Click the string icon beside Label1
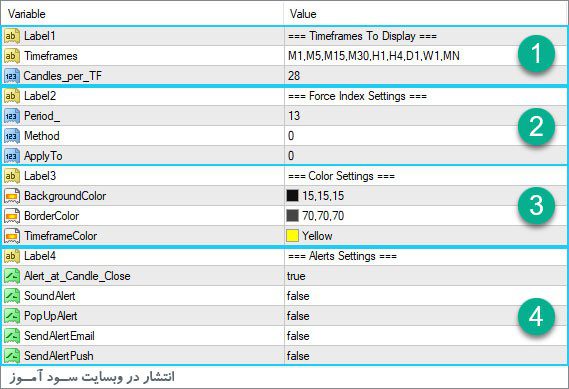 point(12,36)
